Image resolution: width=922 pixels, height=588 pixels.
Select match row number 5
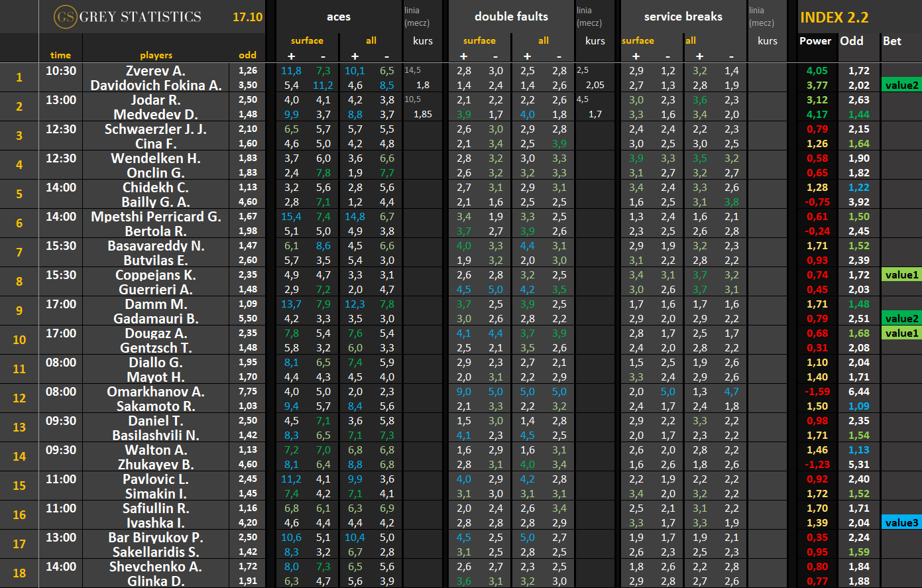coord(19,194)
